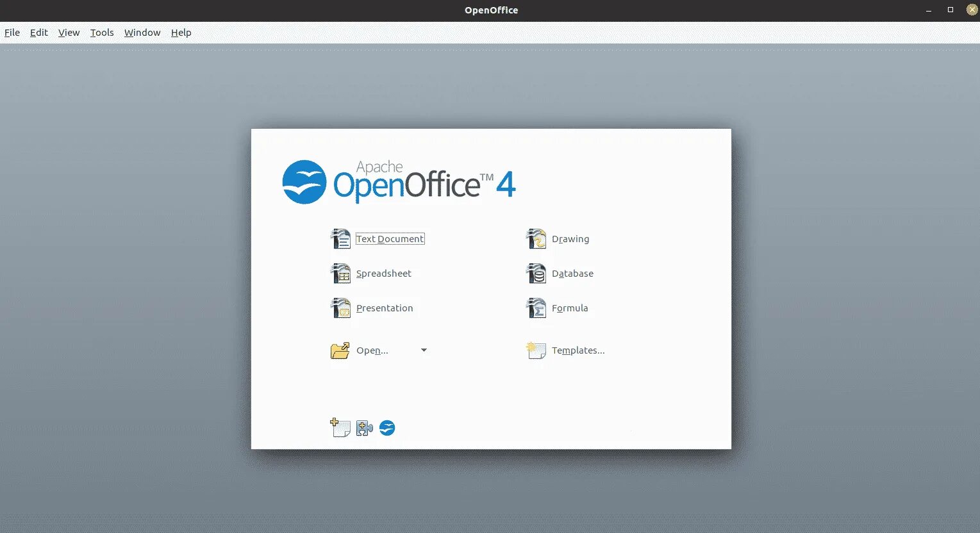
Task: Click the Text Document icon
Action: point(340,239)
